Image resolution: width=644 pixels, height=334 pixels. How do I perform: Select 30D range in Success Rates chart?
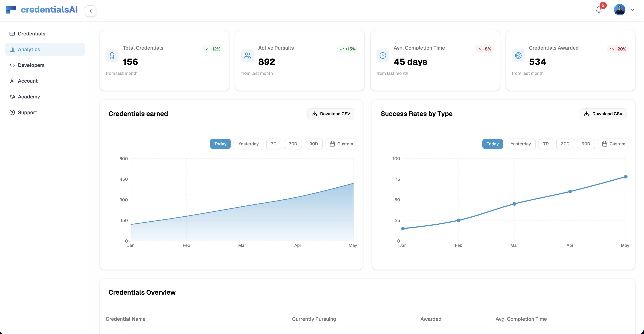(x=565, y=144)
